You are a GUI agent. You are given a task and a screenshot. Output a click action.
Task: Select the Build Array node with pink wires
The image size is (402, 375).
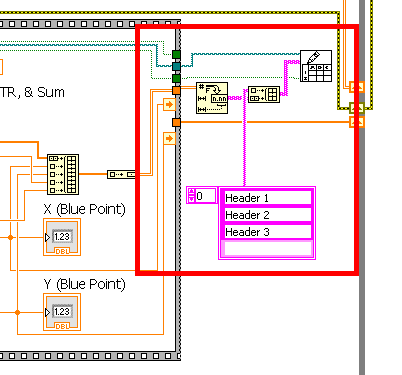coord(264,94)
